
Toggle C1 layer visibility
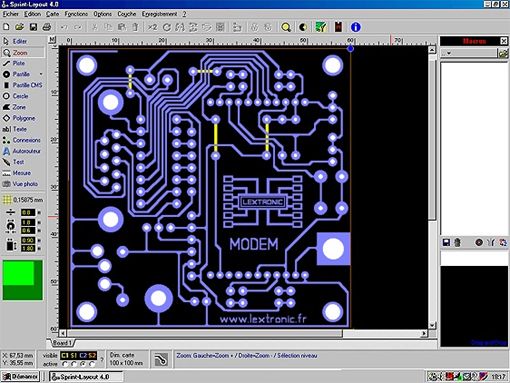[x=65, y=356]
